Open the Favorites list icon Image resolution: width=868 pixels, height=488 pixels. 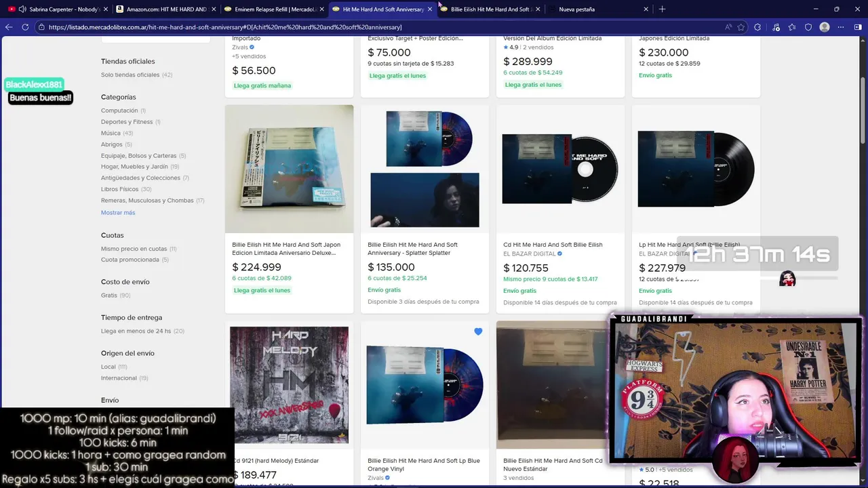(791, 27)
